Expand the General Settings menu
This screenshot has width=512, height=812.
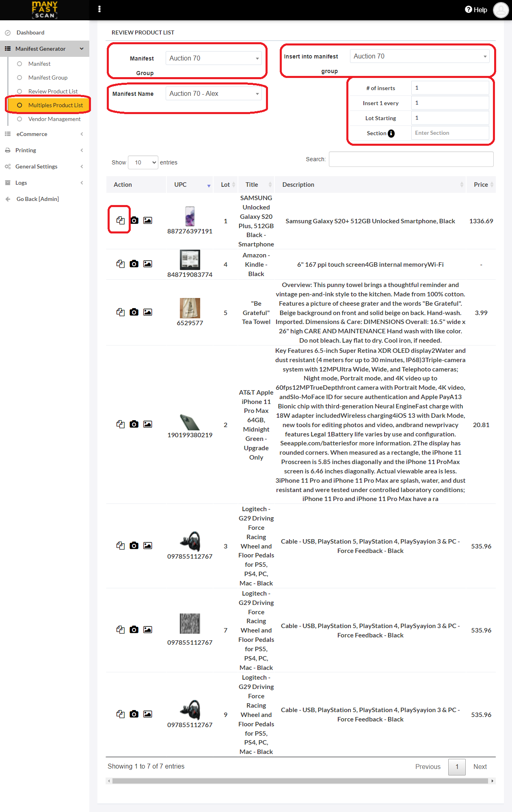click(x=45, y=166)
